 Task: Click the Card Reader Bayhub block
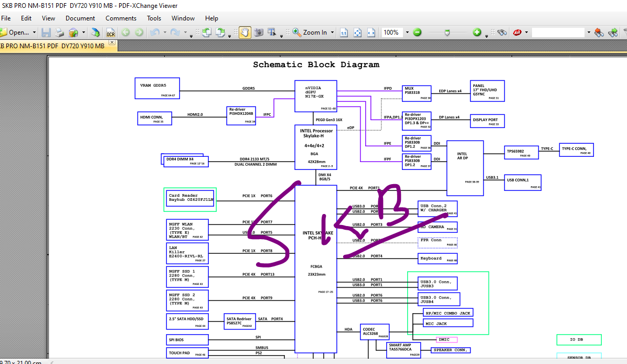click(x=190, y=199)
